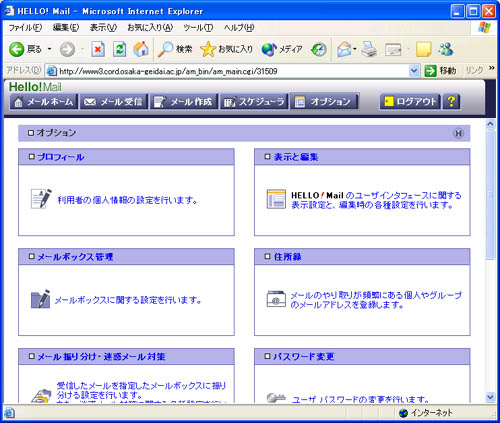Viewport: 500px width, 423px height.
Task: Expand the Links toolbar chevron
Action: 492,68
